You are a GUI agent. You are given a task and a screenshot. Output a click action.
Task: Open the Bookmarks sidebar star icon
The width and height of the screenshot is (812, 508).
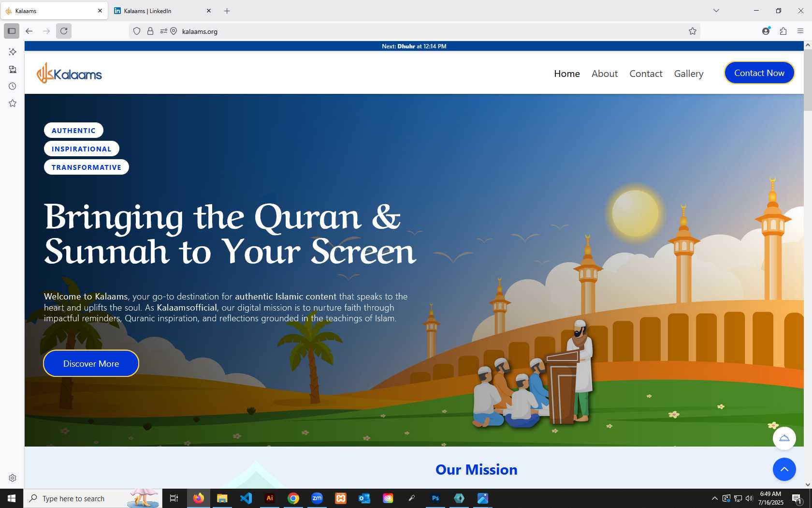pyautogui.click(x=13, y=103)
